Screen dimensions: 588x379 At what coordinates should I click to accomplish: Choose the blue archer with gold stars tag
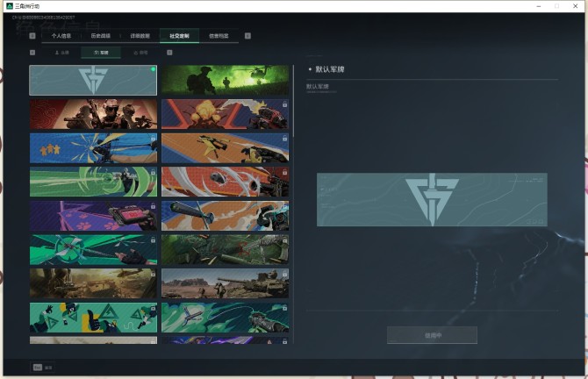click(93, 148)
